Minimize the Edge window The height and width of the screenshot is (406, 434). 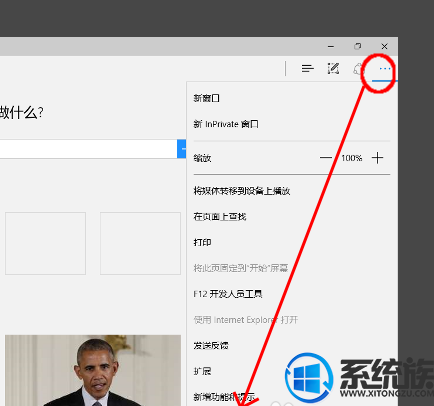click(331, 46)
